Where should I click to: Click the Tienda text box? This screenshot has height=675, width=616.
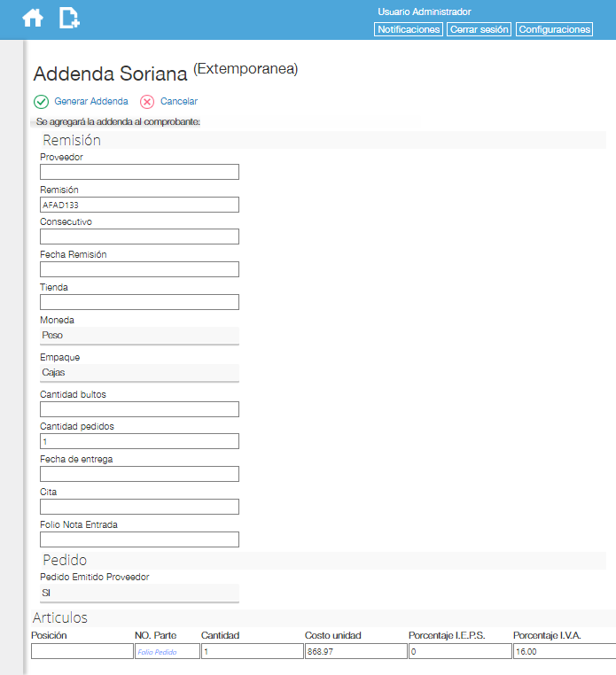139,302
